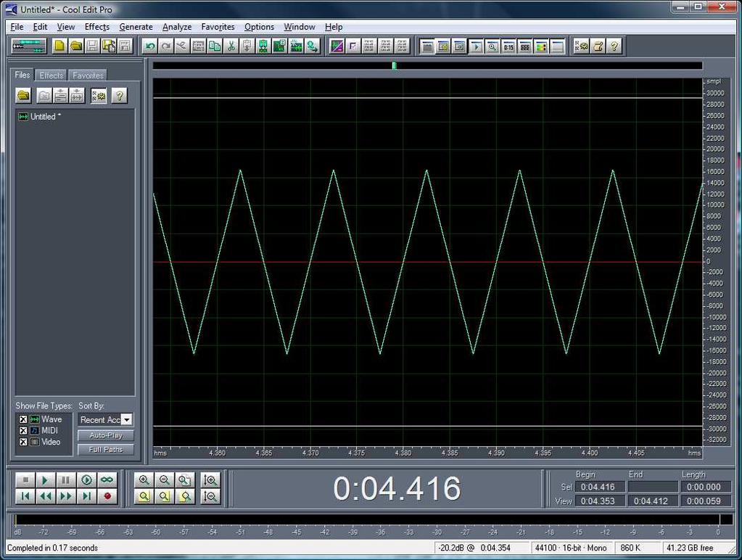
Task: Click the Play to End circled button
Action: (x=86, y=480)
